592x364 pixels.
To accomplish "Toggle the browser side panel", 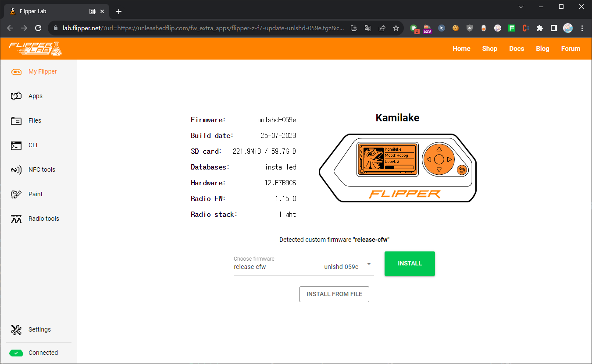I will (554, 28).
